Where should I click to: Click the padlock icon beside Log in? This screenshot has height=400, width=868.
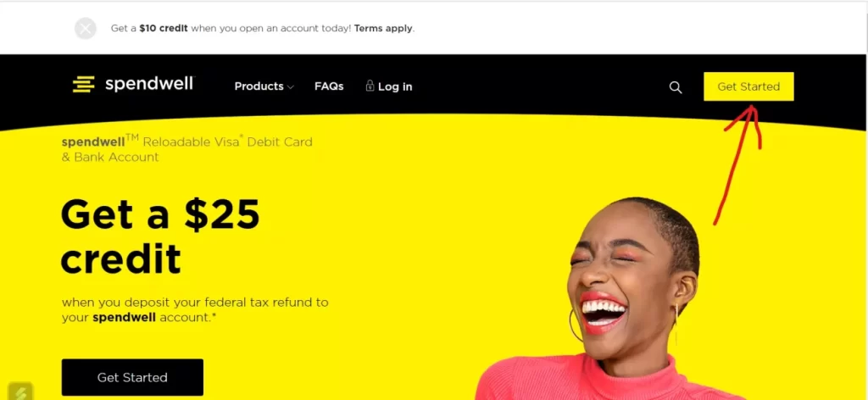pos(370,86)
